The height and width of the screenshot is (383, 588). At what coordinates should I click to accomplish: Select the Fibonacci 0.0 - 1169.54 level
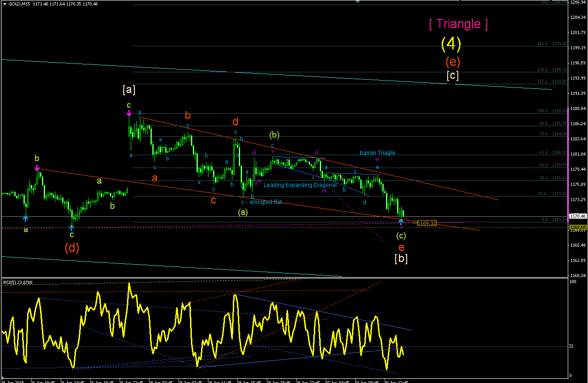(554, 219)
